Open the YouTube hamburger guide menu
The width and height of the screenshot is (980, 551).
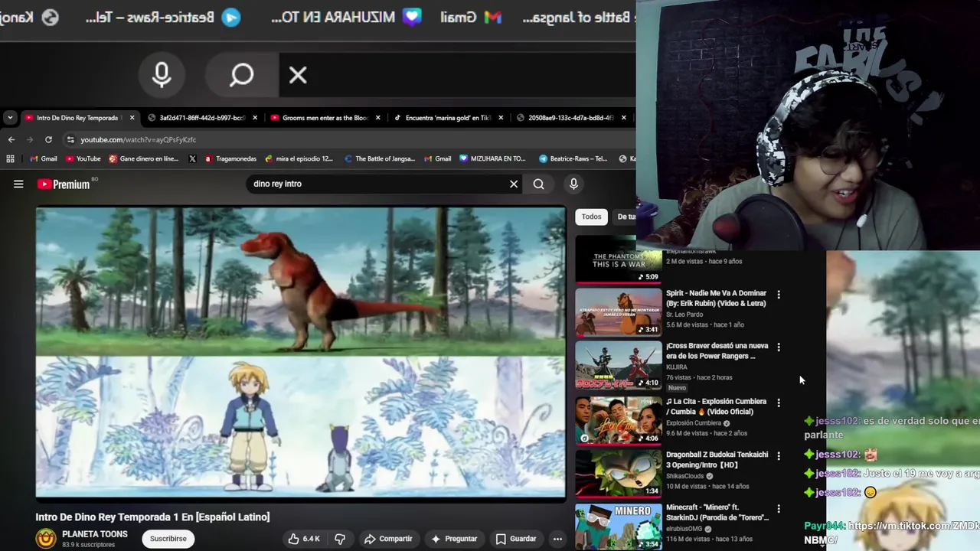[18, 184]
